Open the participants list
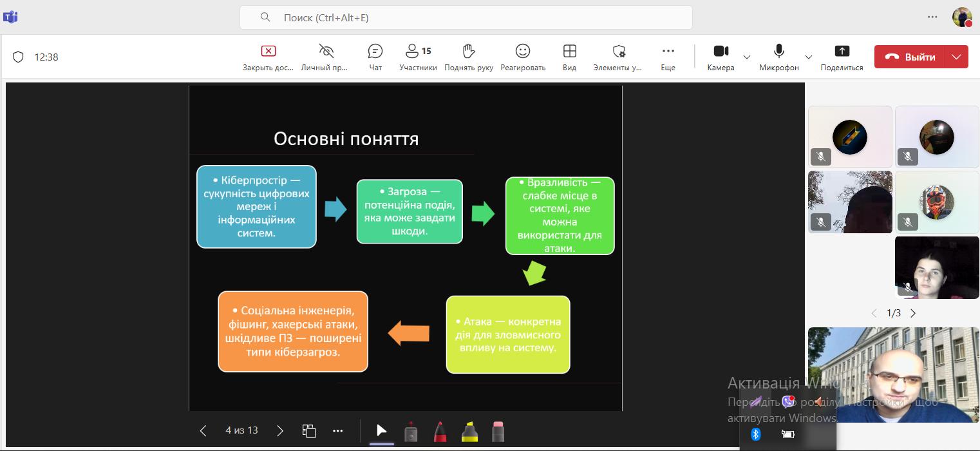Image resolution: width=980 pixels, height=451 pixels. coord(418,57)
